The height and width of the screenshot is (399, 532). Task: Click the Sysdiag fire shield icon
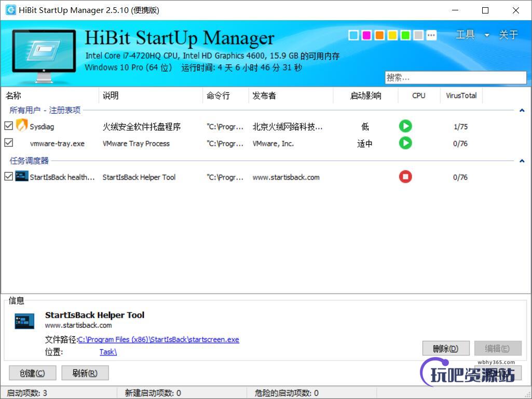click(22, 126)
